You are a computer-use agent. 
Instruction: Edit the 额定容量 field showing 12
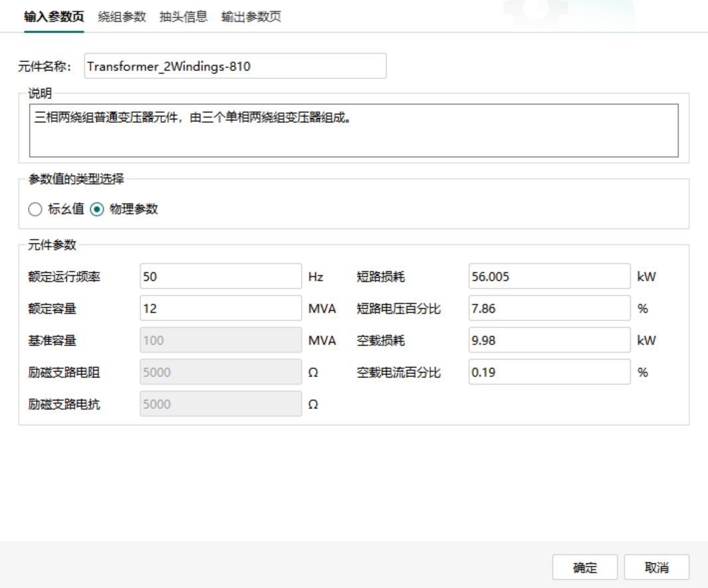click(221, 308)
